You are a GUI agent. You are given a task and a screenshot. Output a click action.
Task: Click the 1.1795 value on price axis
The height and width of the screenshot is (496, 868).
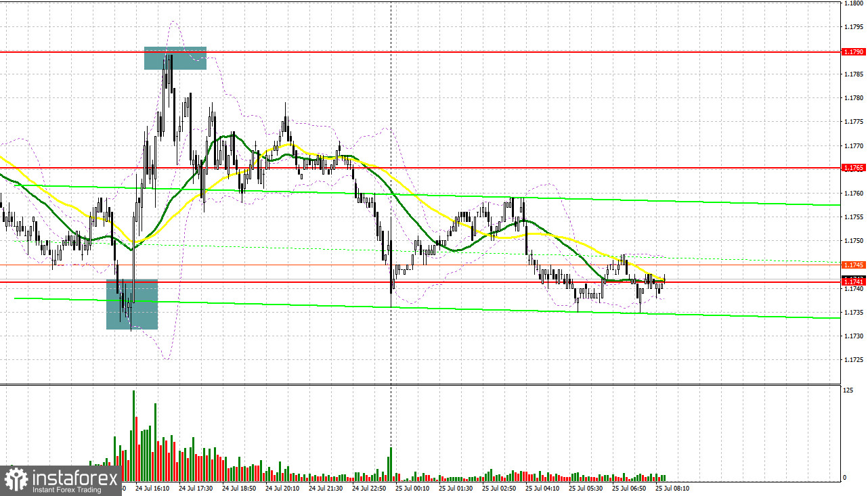853,27
